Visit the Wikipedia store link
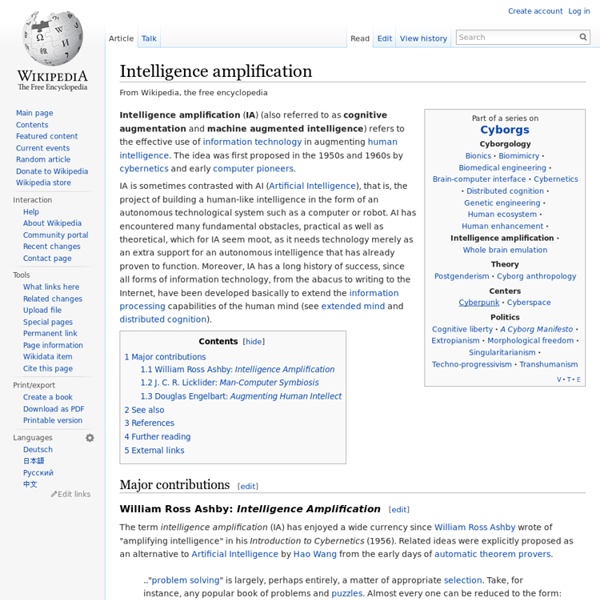 [x=43, y=183]
